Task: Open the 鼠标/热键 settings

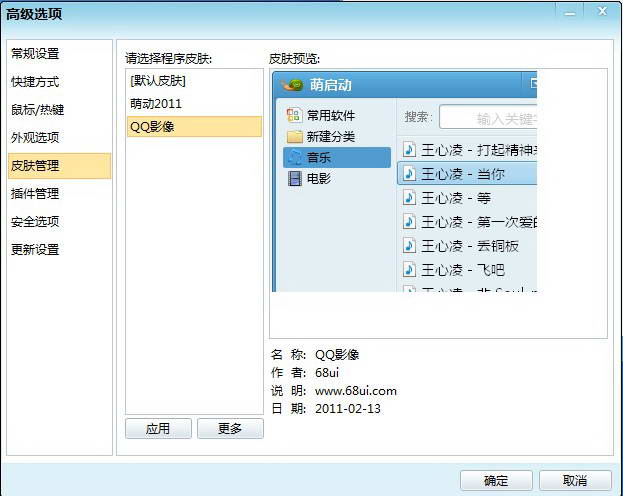Action: tap(37, 110)
